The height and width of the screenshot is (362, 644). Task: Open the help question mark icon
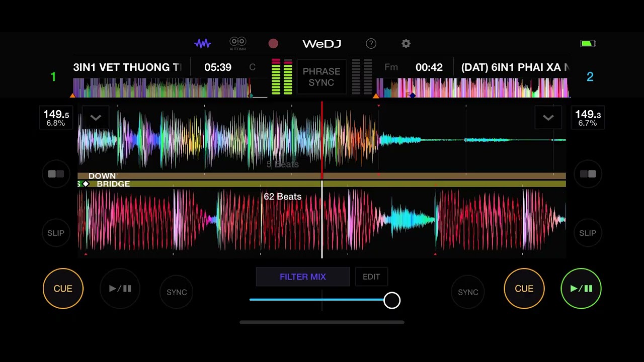[x=371, y=44]
